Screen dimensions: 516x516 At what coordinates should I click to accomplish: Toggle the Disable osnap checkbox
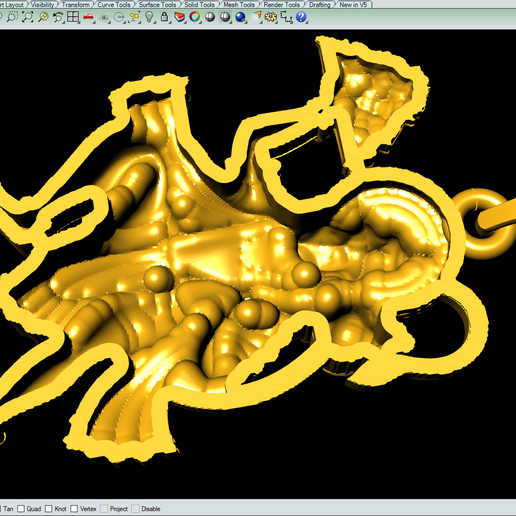pos(135,508)
